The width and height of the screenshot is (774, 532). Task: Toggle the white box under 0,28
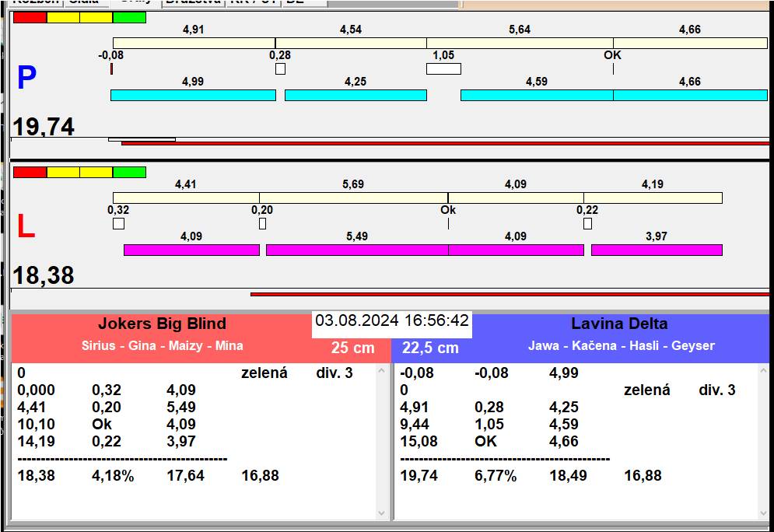tap(280, 68)
